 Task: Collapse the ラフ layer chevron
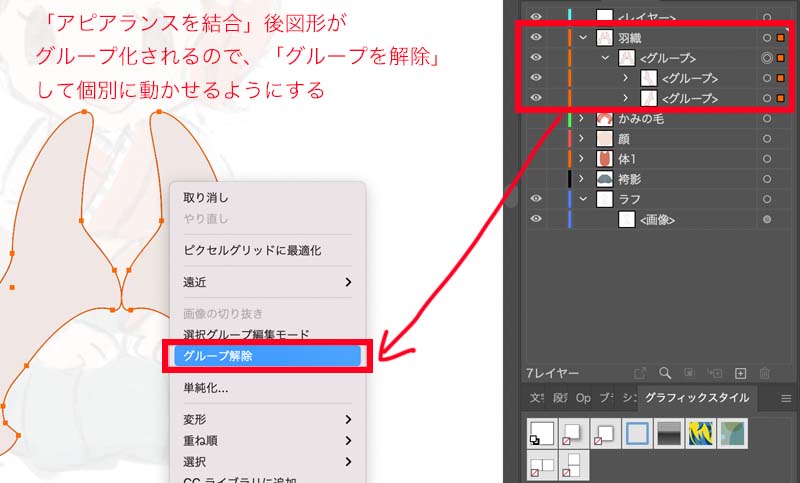pyautogui.click(x=583, y=199)
